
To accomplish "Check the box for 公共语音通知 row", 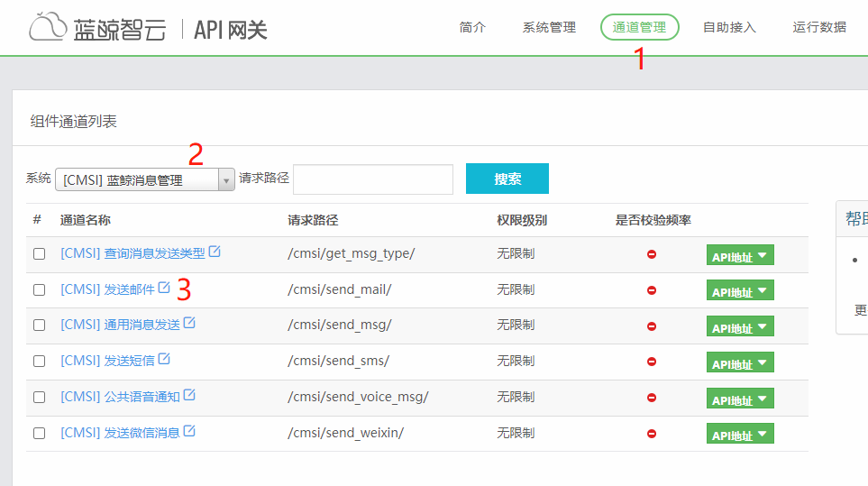I will (40, 397).
